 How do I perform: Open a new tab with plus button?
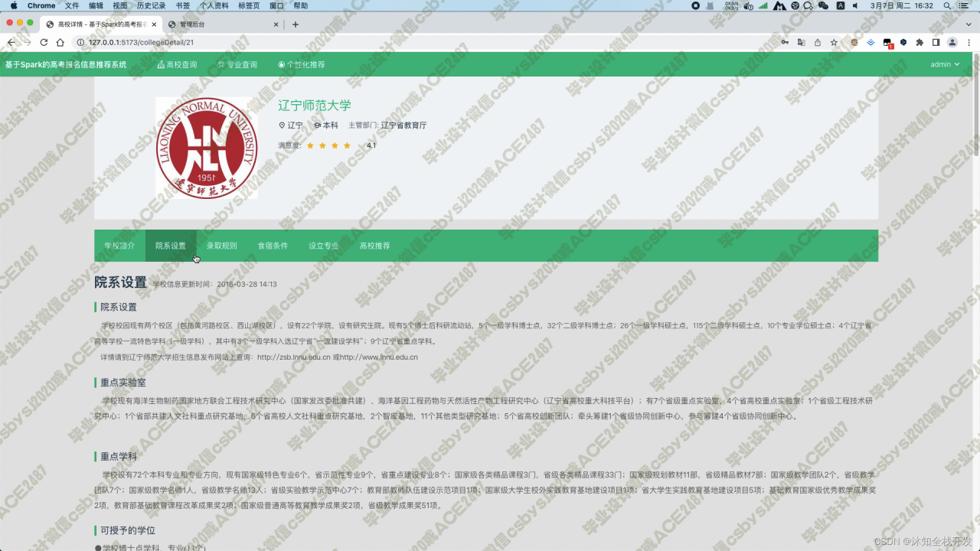pos(296,24)
